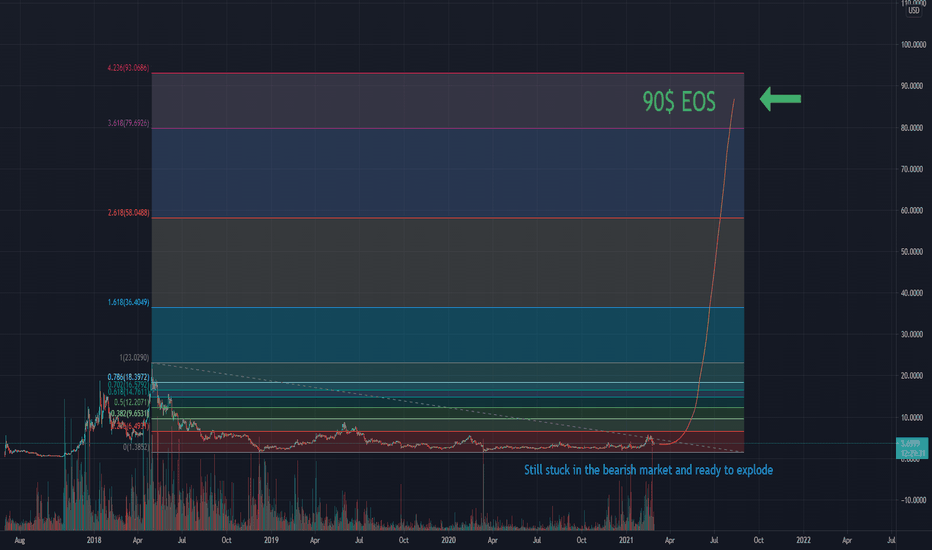932x550 pixels.
Task: Click the 100.0000 price axis label
Action: pos(913,45)
